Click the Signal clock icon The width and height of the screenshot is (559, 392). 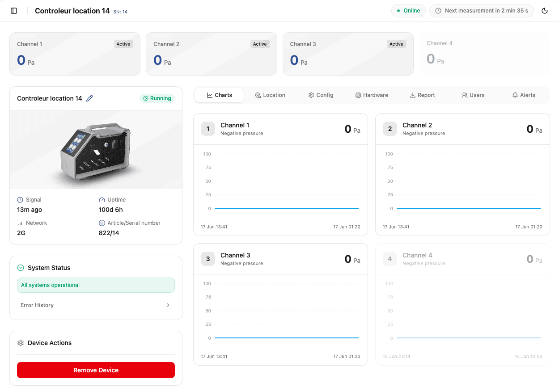click(20, 200)
